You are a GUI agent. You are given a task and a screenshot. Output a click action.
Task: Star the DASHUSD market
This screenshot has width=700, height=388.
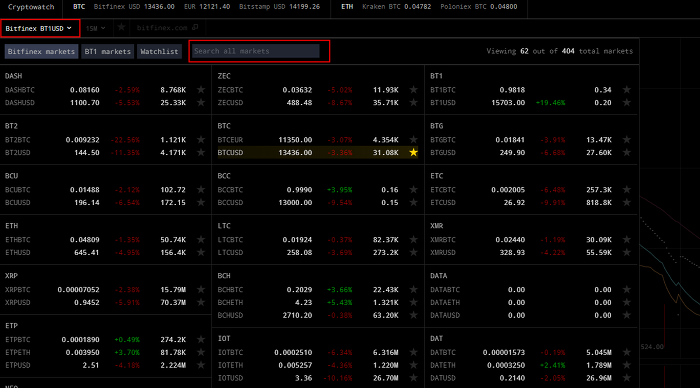click(x=201, y=102)
